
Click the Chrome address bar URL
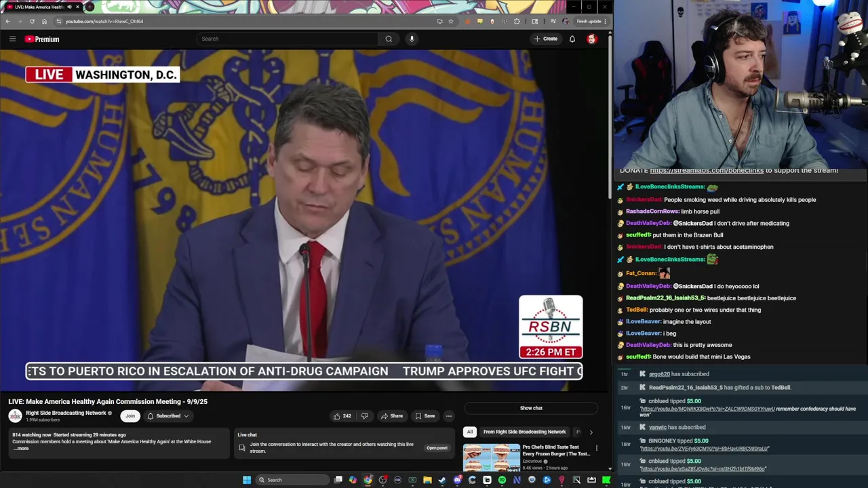(104, 21)
